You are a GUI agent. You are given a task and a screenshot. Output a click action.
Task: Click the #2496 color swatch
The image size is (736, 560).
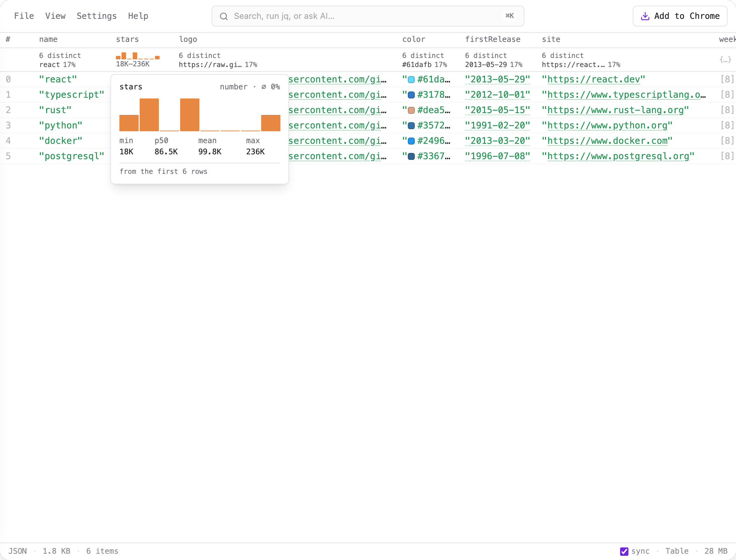411,141
